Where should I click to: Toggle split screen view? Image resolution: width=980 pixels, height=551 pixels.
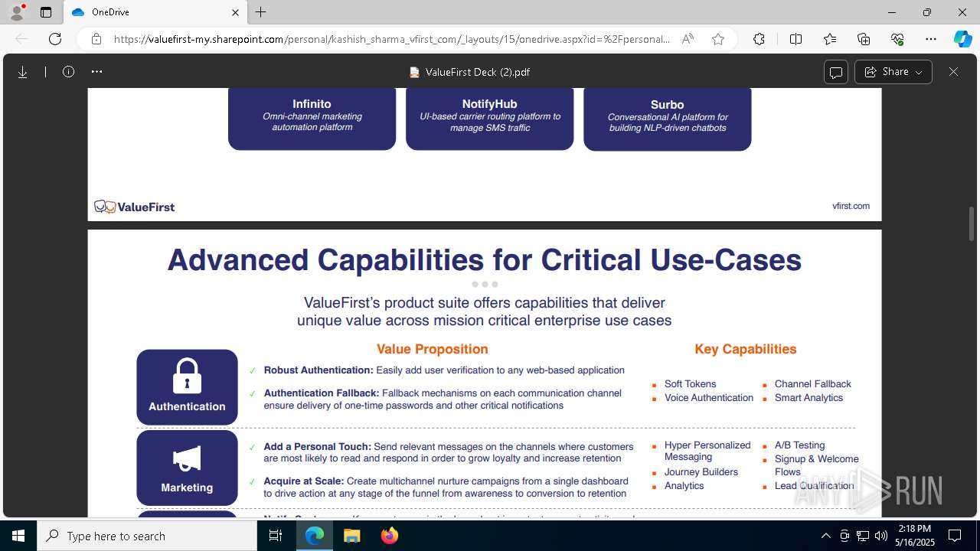point(795,39)
